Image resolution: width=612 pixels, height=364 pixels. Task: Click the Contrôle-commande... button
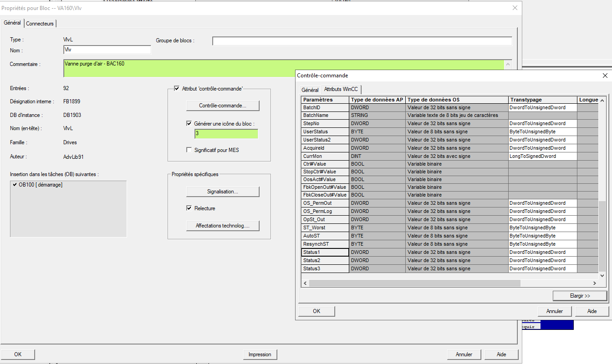pos(223,106)
